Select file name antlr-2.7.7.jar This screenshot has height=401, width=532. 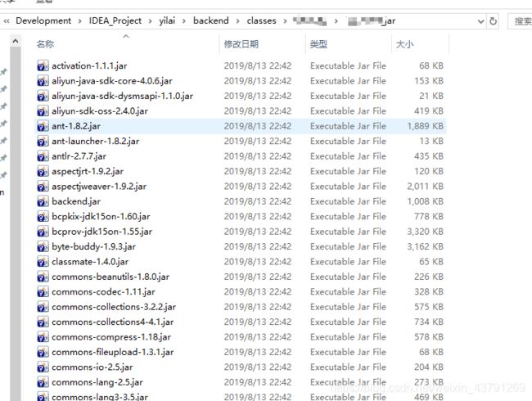coord(79,156)
